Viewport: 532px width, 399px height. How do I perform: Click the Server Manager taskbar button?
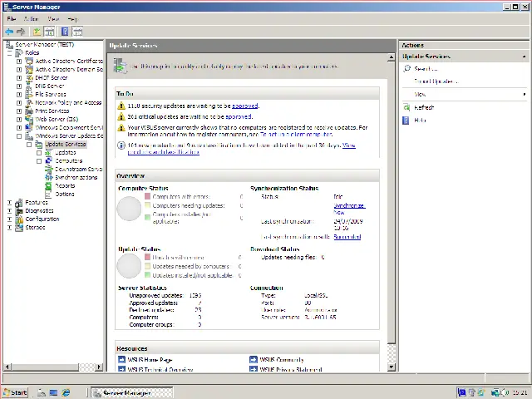tap(132, 393)
